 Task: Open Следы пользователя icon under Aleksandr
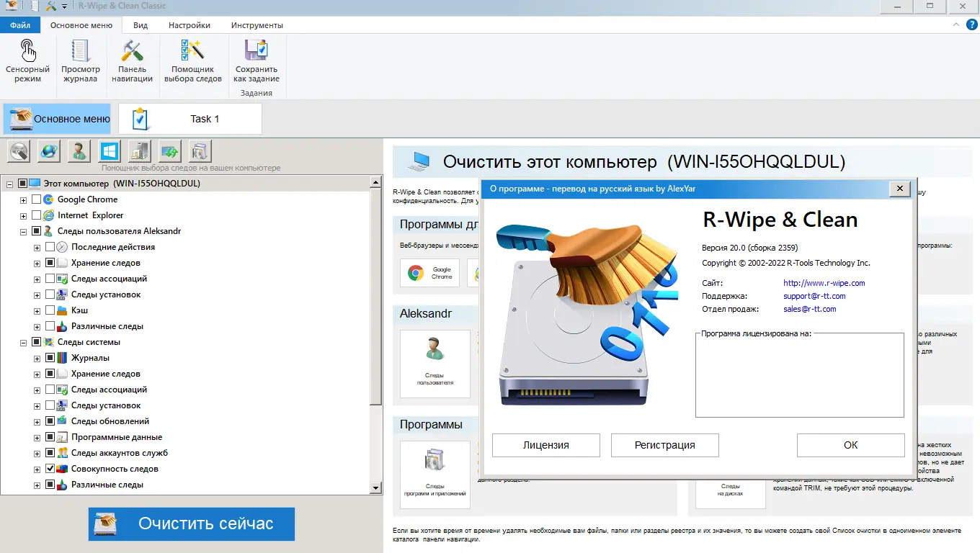(x=435, y=364)
